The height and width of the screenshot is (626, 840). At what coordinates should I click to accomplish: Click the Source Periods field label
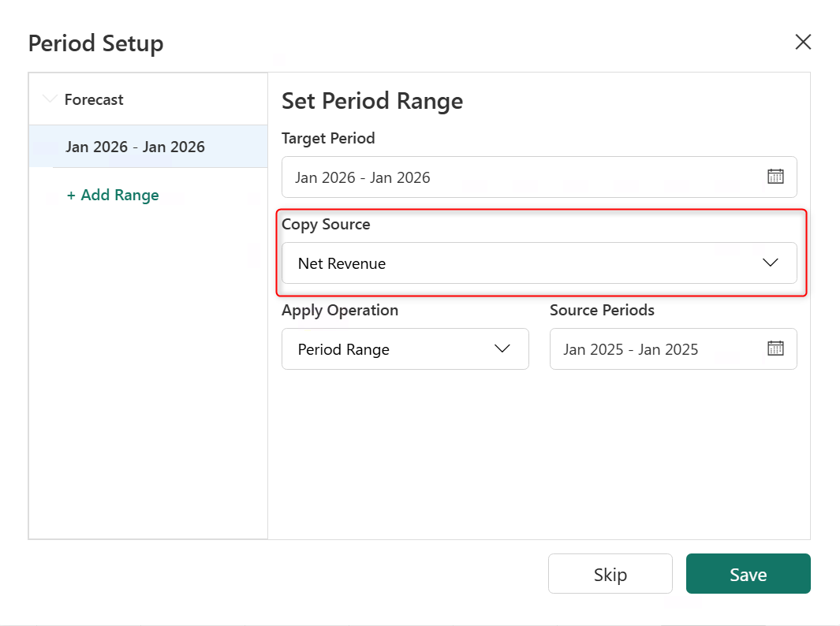(602, 310)
